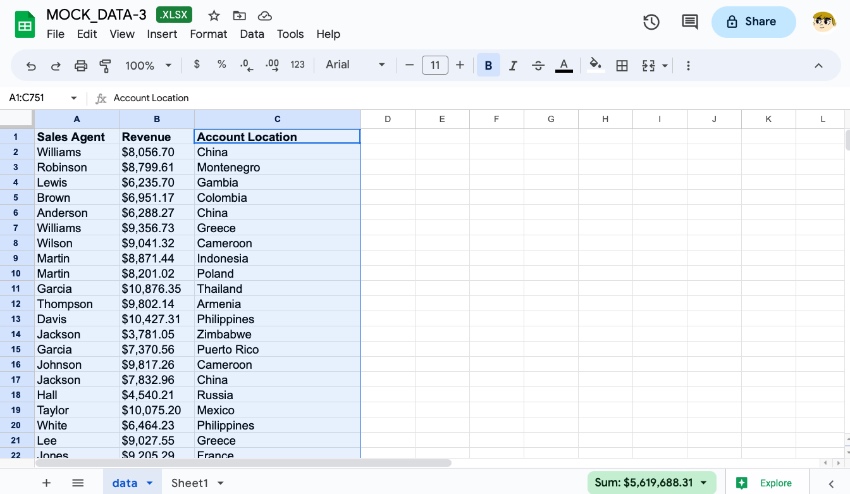The width and height of the screenshot is (850, 494).
Task: Merge cells button
Action: 648,66
